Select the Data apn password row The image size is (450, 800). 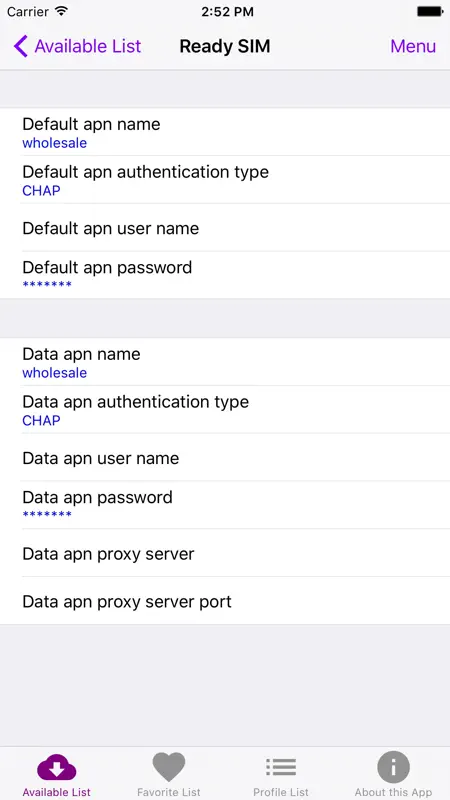click(x=225, y=505)
